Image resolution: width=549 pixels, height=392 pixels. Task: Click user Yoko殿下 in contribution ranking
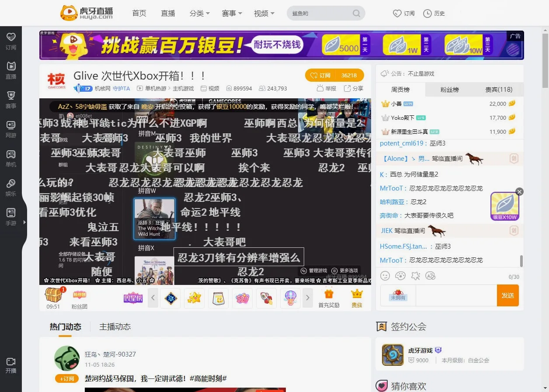point(403,118)
